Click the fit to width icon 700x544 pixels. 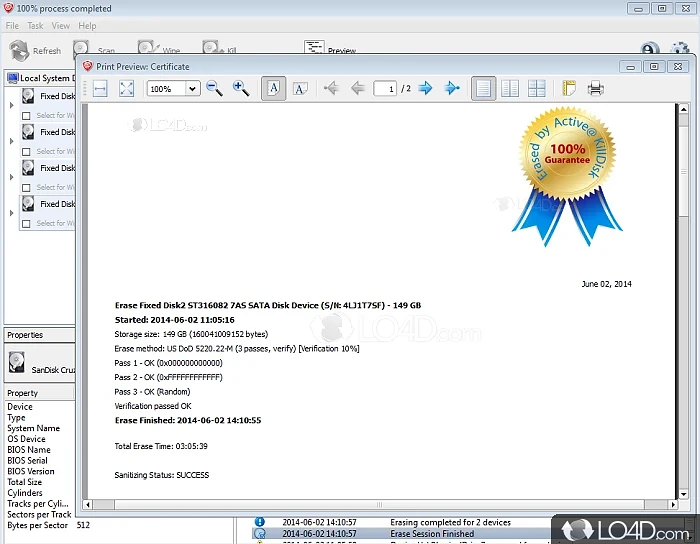[100, 89]
